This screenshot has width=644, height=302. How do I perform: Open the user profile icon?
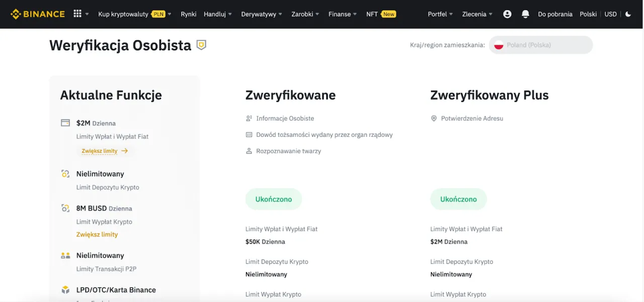click(507, 14)
